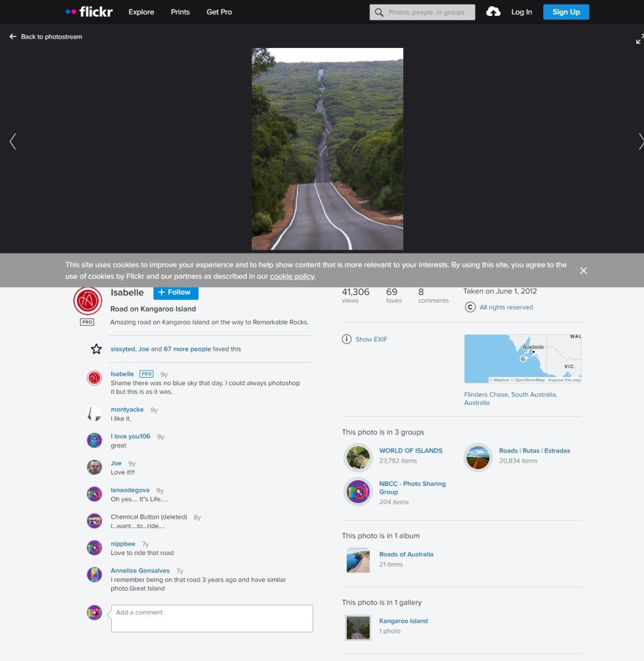Click Back to photostream
Image resolution: width=644 pixels, height=661 pixels.
coord(52,37)
